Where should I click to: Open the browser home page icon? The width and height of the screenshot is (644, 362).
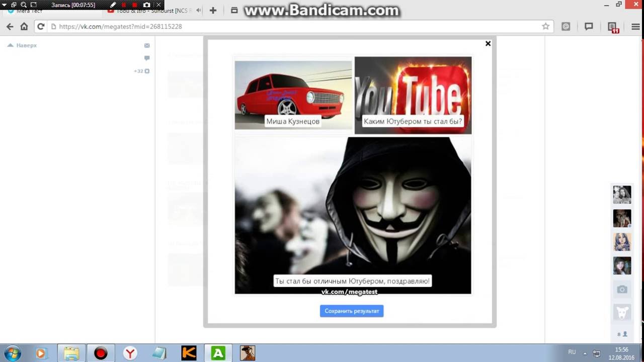pyautogui.click(x=24, y=27)
